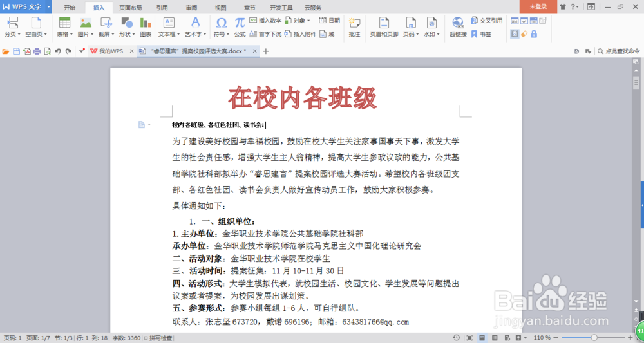Expand the 分页 dropdown arrow

19,35
